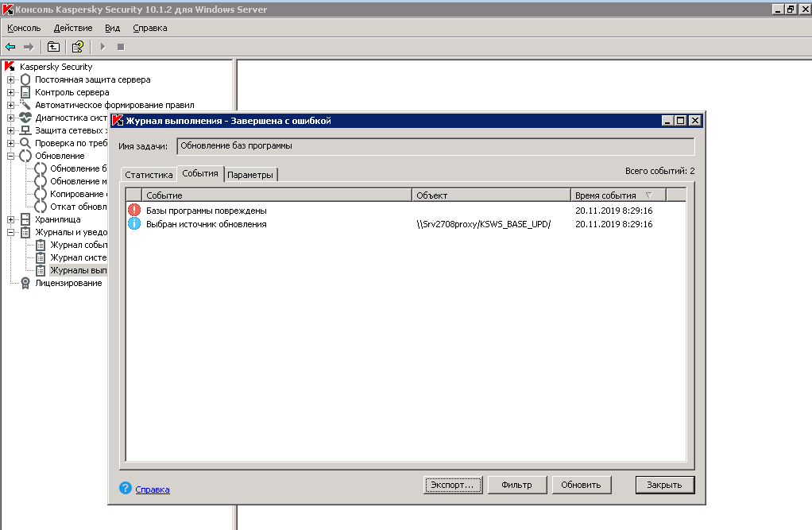Viewport: 812px width, 530px height.
Task: Open the Действие menu
Action: pyautogui.click(x=73, y=28)
